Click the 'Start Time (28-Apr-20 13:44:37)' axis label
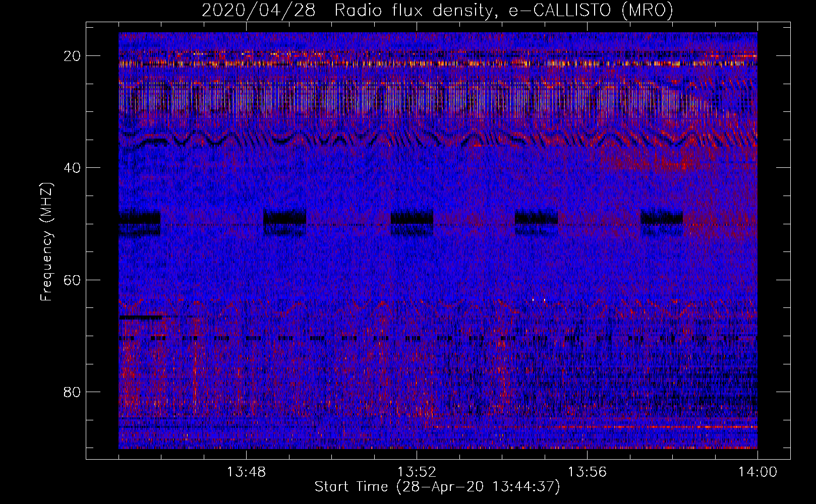 pos(437,487)
